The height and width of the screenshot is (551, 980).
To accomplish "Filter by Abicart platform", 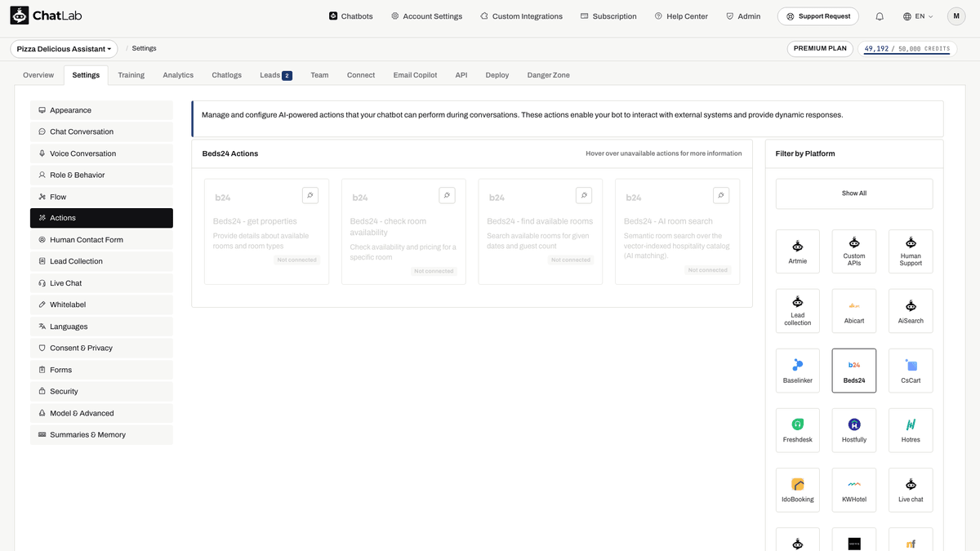I will 854,311.
